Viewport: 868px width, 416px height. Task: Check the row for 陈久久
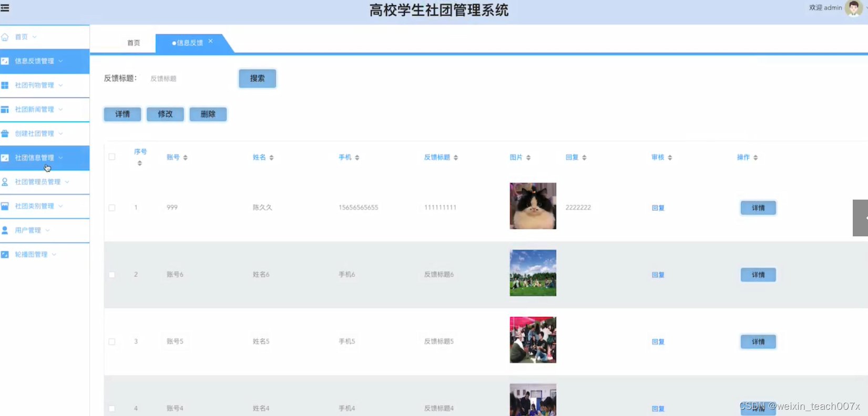pos(112,207)
